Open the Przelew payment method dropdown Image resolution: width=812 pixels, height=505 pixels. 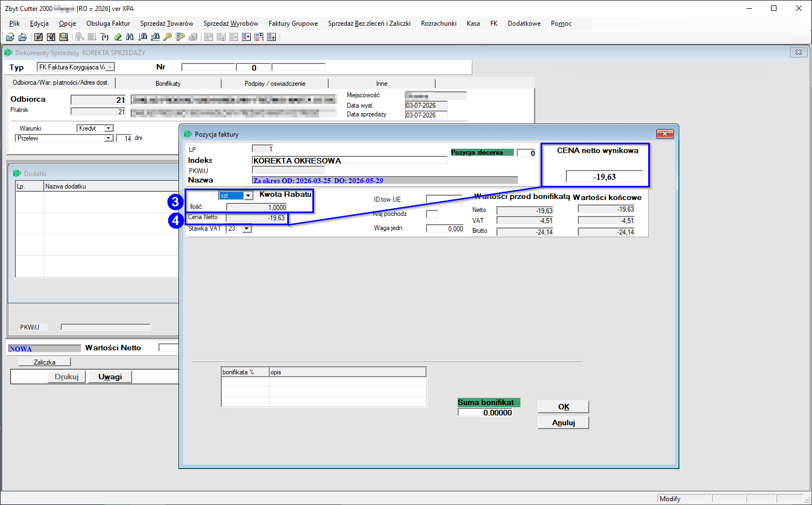coord(109,138)
